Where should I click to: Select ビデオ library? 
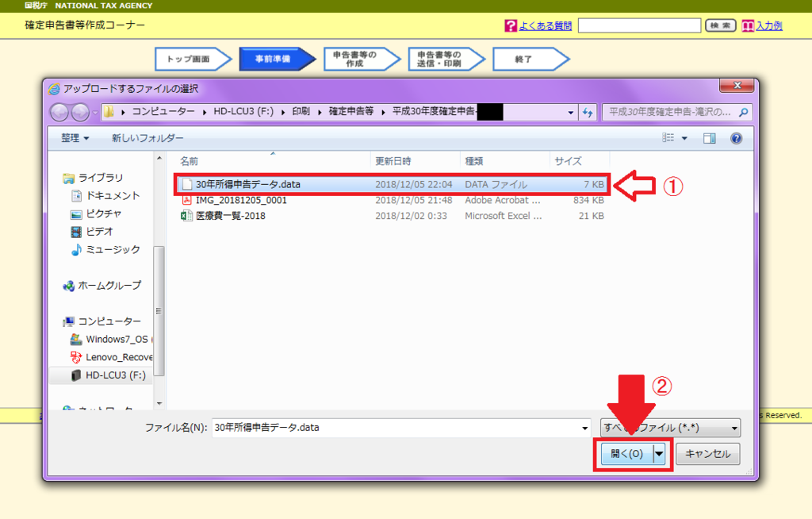click(92, 232)
